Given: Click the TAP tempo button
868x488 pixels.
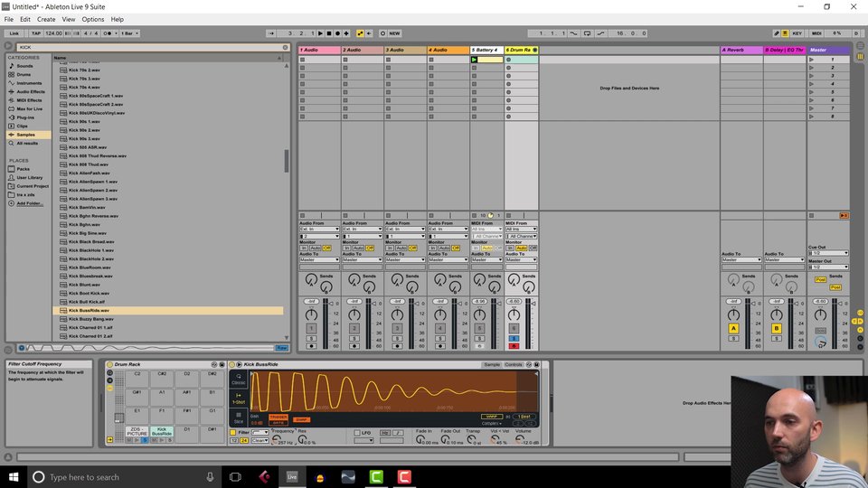Looking at the screenshot, I should pos(36,33).
